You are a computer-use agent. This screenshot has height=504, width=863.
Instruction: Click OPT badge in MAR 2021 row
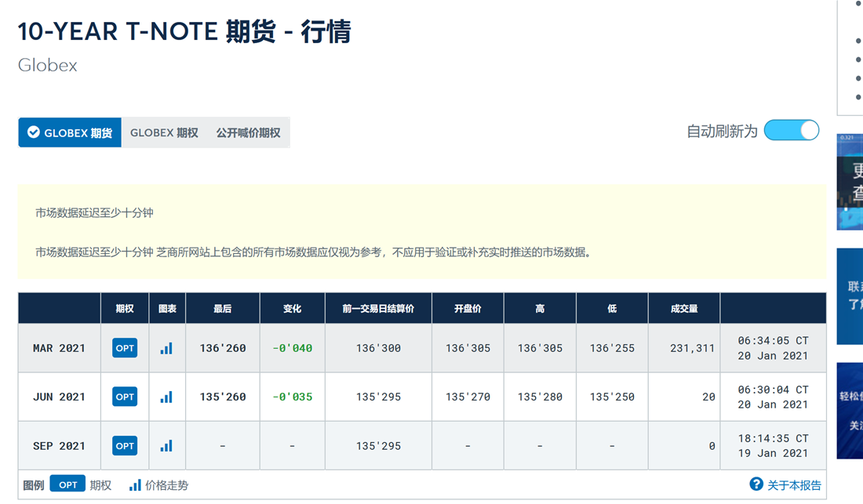125,348
